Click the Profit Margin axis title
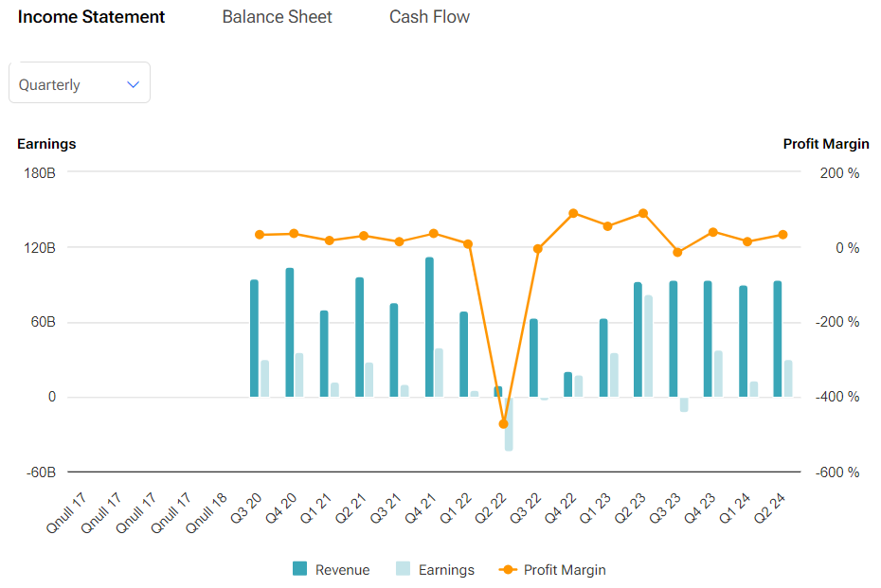881x588 pixels. click(826, 144)
